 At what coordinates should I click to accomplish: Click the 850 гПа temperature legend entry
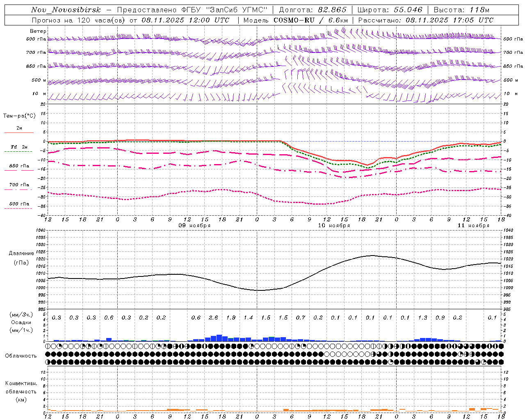19,166
